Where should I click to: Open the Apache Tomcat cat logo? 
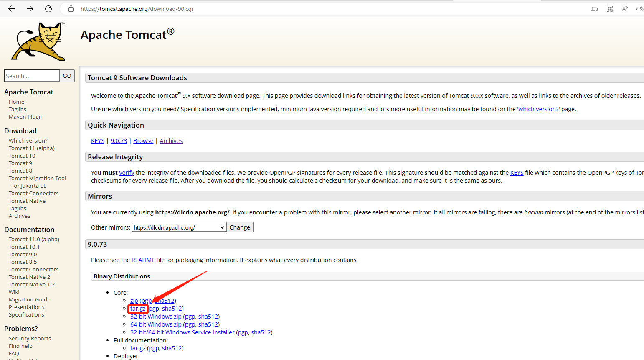pyautogui.click(x=38, y=41)
